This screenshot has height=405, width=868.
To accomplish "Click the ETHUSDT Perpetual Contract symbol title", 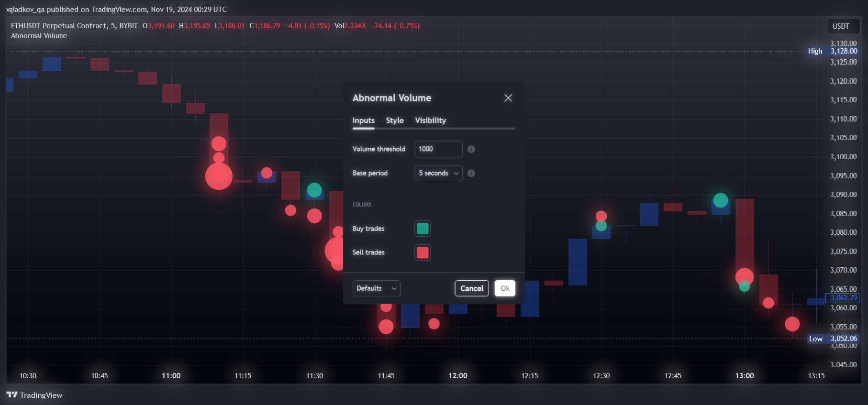I will 59,26.
